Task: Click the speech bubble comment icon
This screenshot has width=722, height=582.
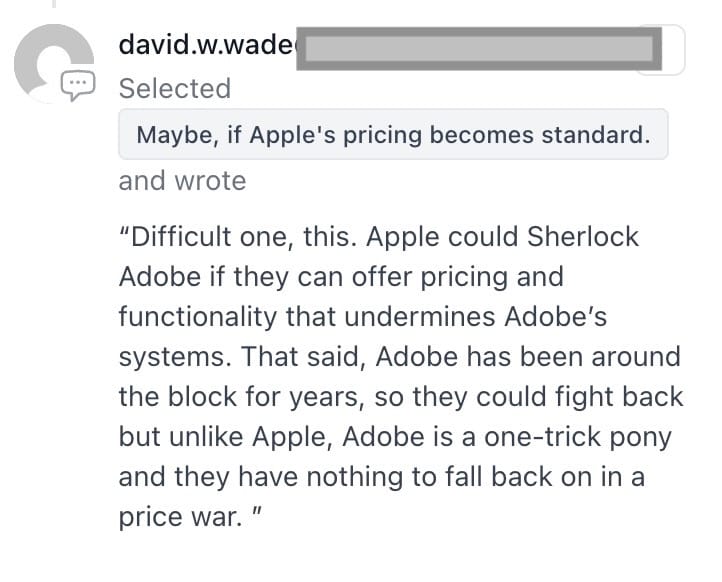Action: tap(76, 87)
